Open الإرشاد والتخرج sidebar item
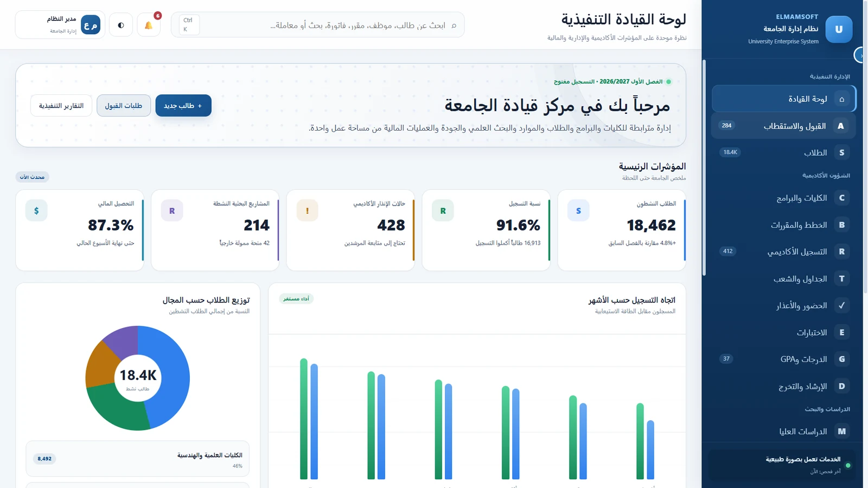 pyautogui.click(x=783, y=386)
